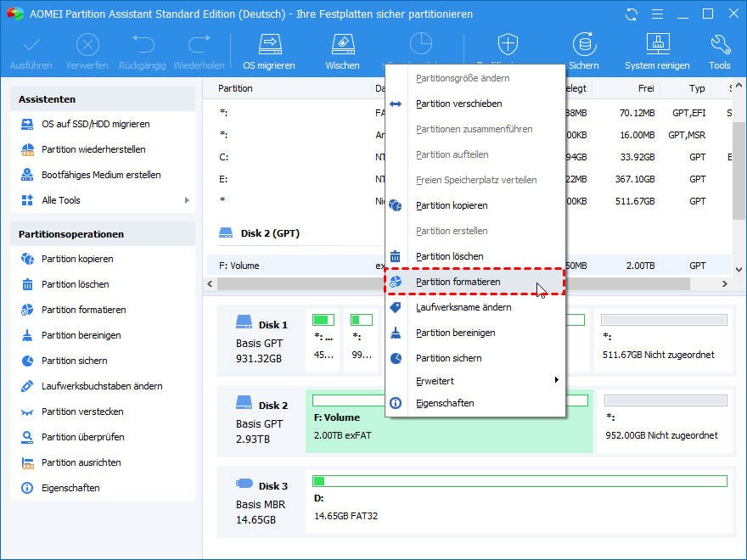The width and height of the screenshot is (747, 560).
Task: Click the Rückgängig undo icon
Action: [143, 44]
